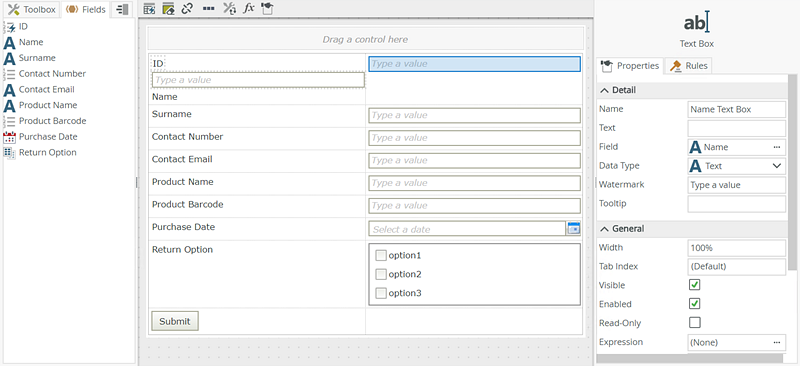Click the Tab Index property field
Viewport: 800px width, 366px height.
tap(737, 267)
